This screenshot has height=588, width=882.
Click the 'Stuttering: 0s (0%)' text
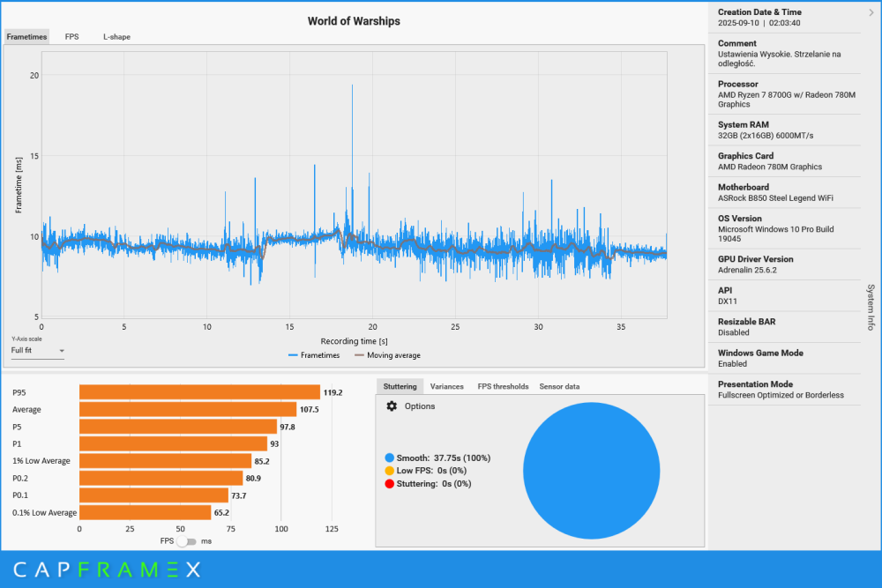pos(434,483)
